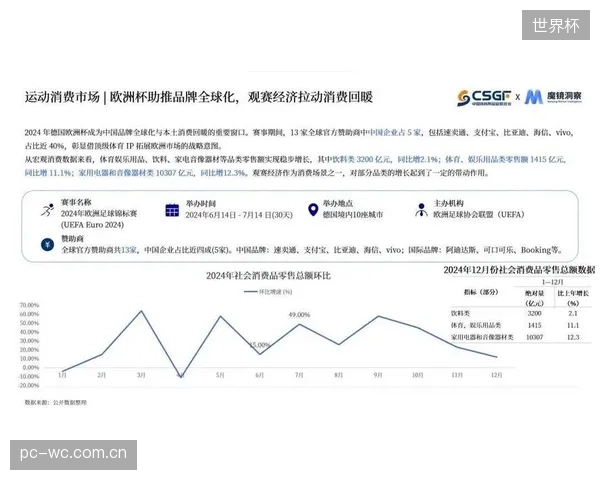Click the -20.00% y-axis label
600x480 pixels.
coord(29,385)
